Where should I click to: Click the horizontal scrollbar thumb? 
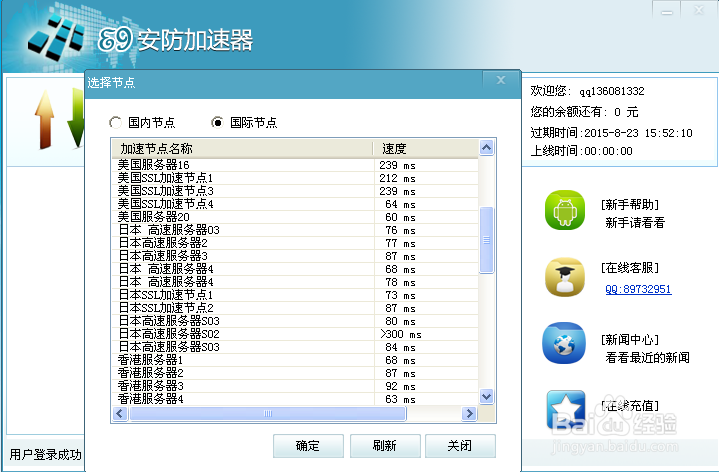[x=268, y=414]
